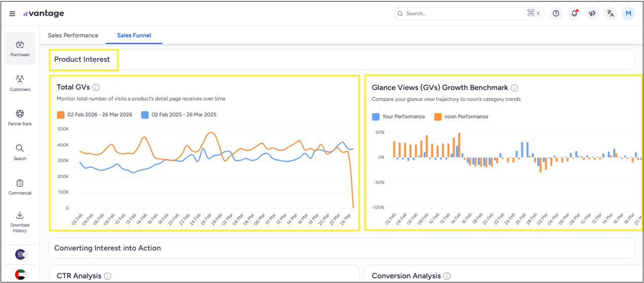The height and width of the screenshot is (283, 644).
Task: Open the Commercial sidebar section
Action: [20, 187]
